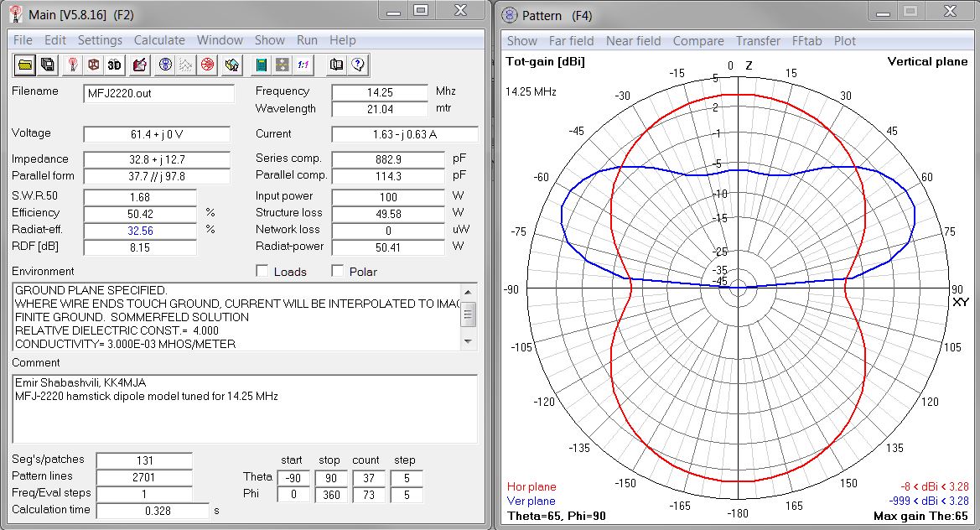Open the FFtab menu
Image resolution: width=980 pixels, height=530 pixels.
806,40
